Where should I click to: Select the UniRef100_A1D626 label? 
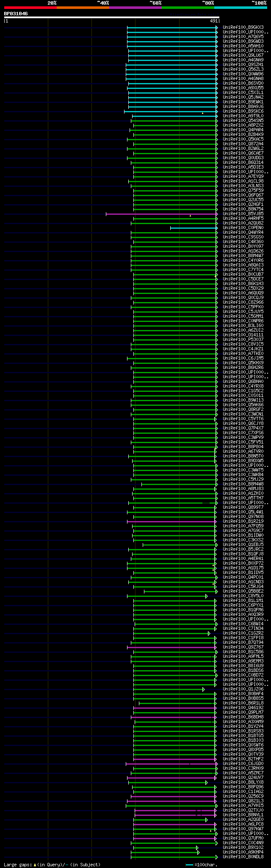(x=243, y=251)
